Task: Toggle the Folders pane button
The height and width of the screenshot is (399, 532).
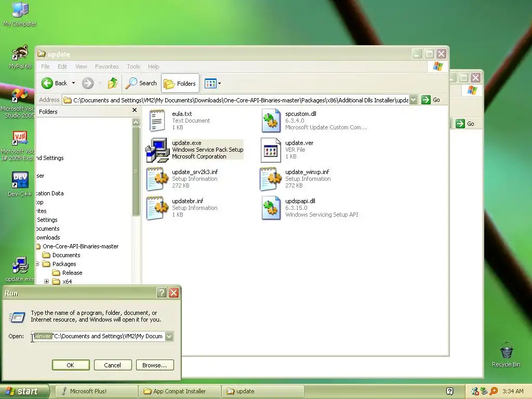Action: click(180, 83)
